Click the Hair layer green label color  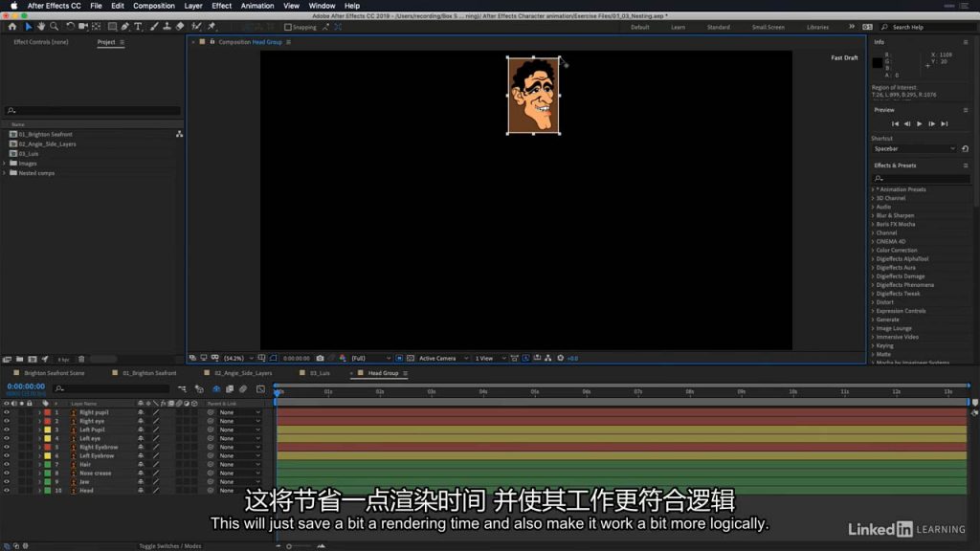[x=48, y=465]
